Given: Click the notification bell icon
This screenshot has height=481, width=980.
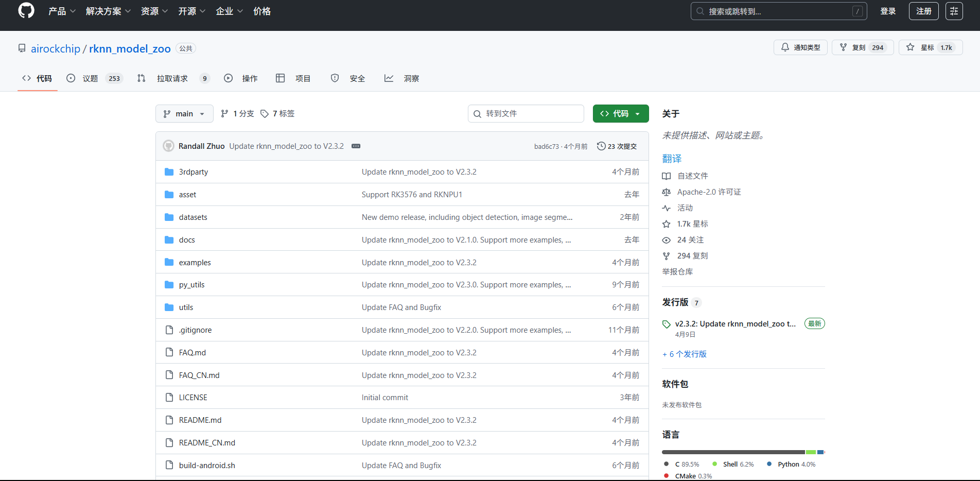Looking at the screenshot, I should (x=785, y=47).
